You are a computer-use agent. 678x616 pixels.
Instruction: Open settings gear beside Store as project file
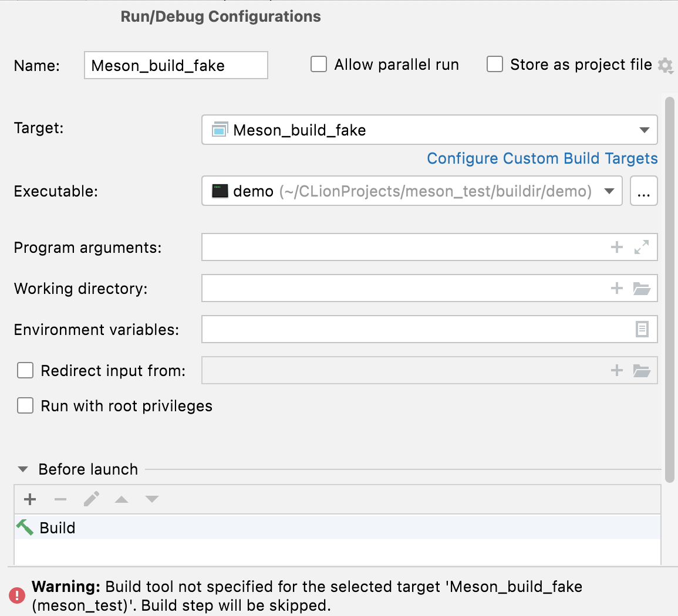[x=665, y=65]
